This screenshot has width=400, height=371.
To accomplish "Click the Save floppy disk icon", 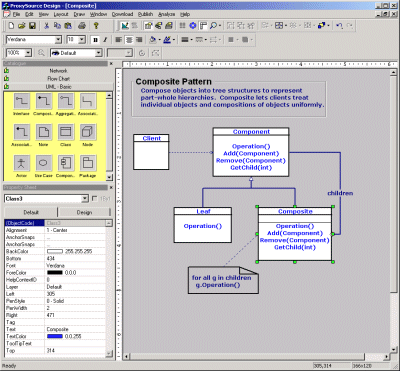I will 32,26.
